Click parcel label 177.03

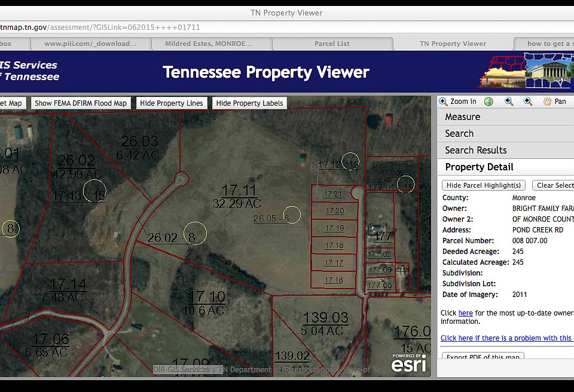pos(380,285)
